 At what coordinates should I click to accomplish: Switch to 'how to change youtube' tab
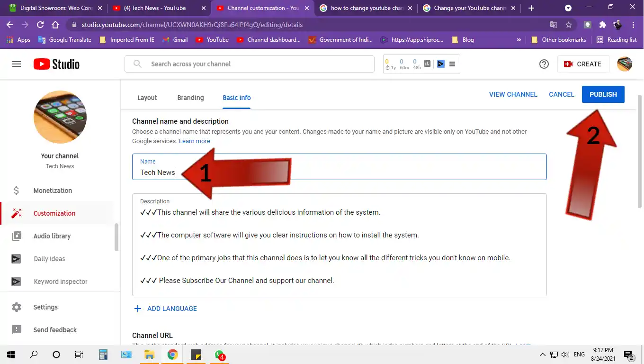pos(366,8)
